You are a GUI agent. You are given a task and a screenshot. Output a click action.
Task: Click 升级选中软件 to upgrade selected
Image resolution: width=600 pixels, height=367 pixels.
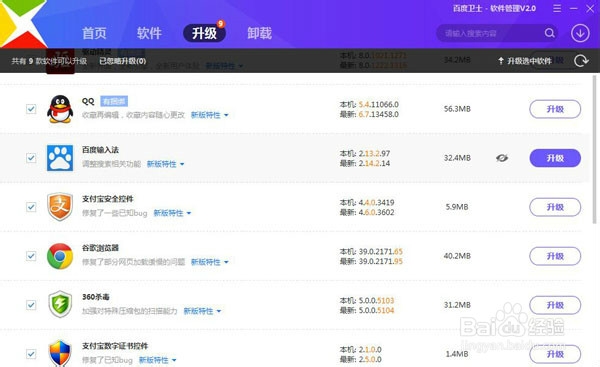(525, 61)
